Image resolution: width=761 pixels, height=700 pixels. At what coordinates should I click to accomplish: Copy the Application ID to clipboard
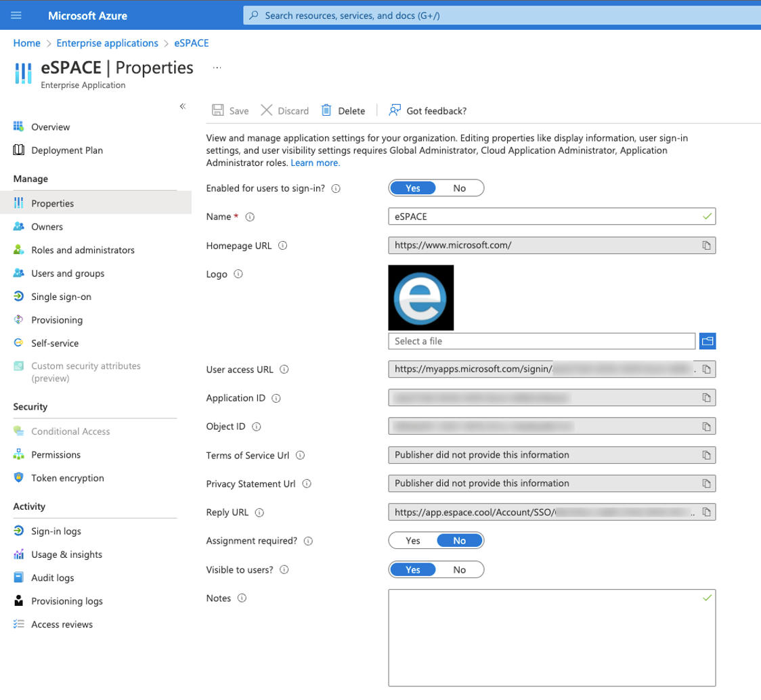click(x=706, y=398)
